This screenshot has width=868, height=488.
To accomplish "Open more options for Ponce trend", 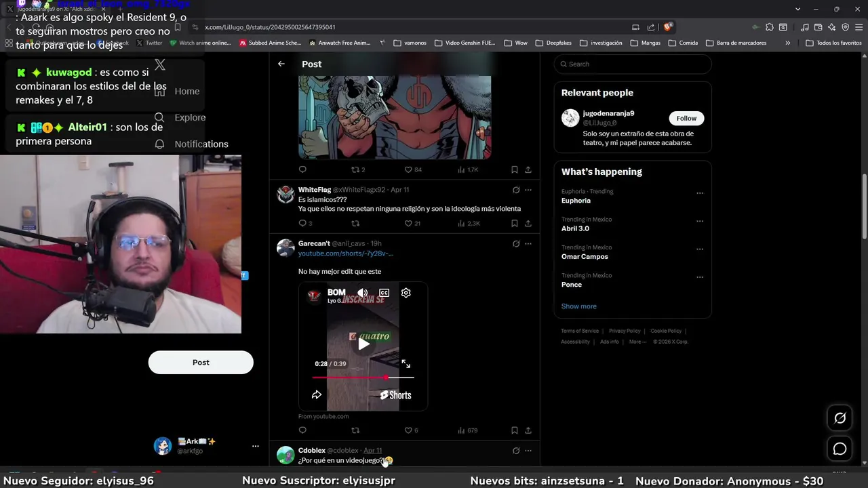I will (700, 277).
